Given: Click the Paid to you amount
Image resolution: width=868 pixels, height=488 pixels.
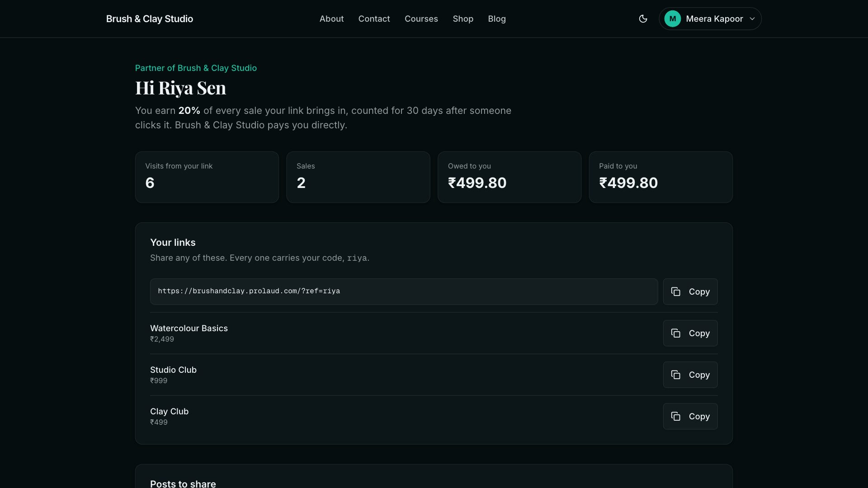Looking at the screenshot, I should click(x=628, y=183).
